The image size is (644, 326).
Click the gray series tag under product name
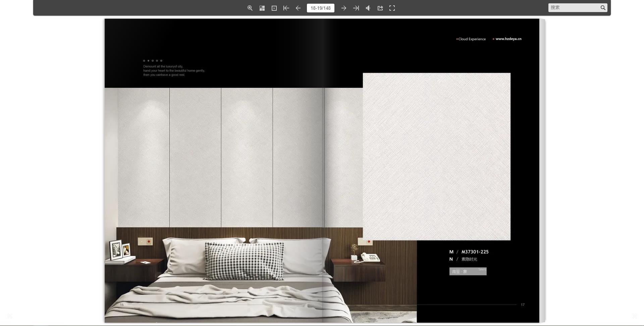pos(468,271)
